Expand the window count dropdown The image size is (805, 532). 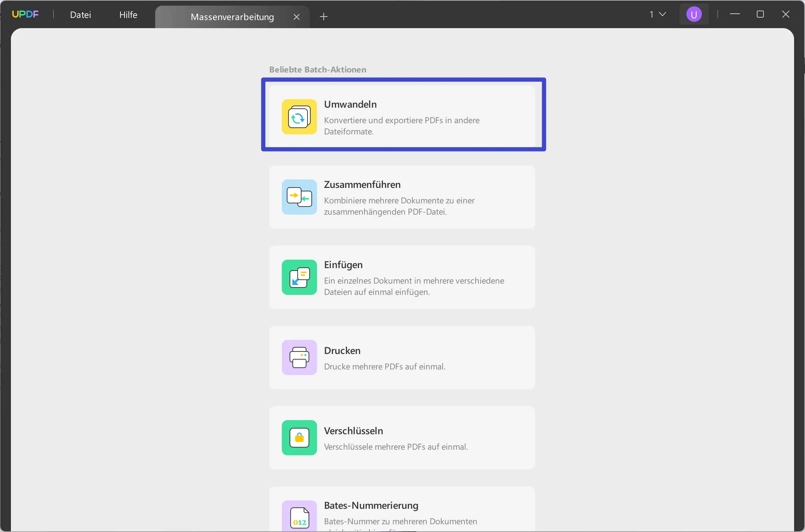point(658,14)
